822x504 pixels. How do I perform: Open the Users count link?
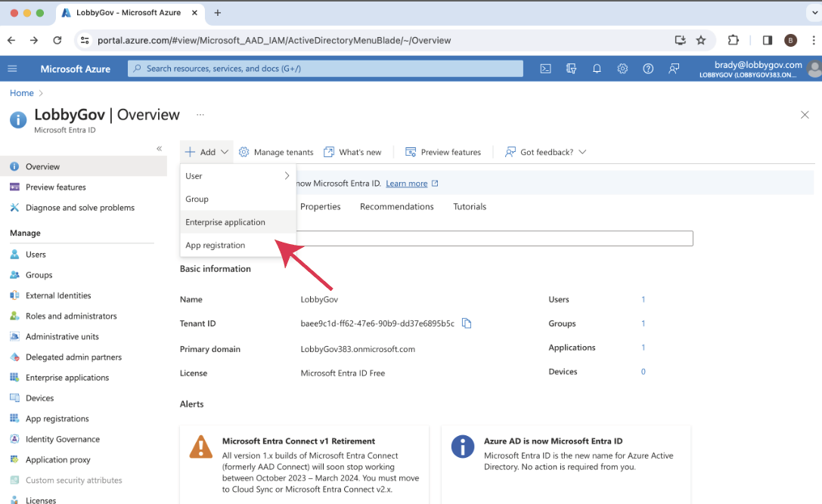pos(644,300)
